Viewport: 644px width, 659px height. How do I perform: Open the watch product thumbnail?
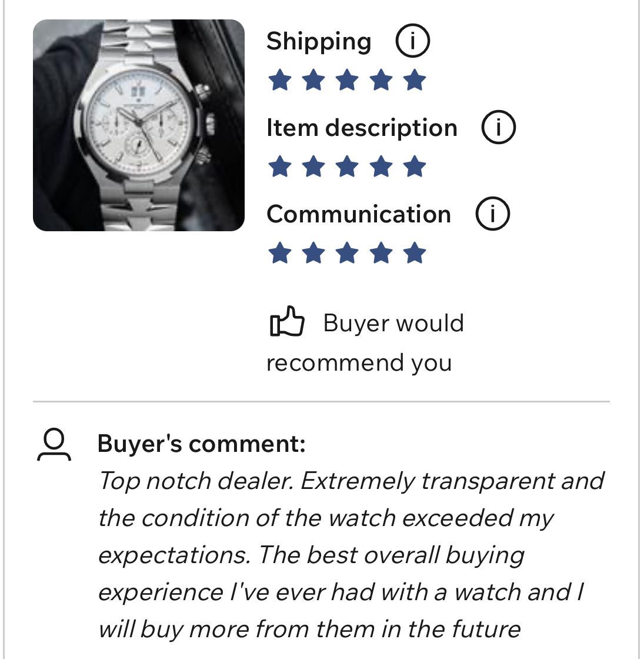pos(139,125)
